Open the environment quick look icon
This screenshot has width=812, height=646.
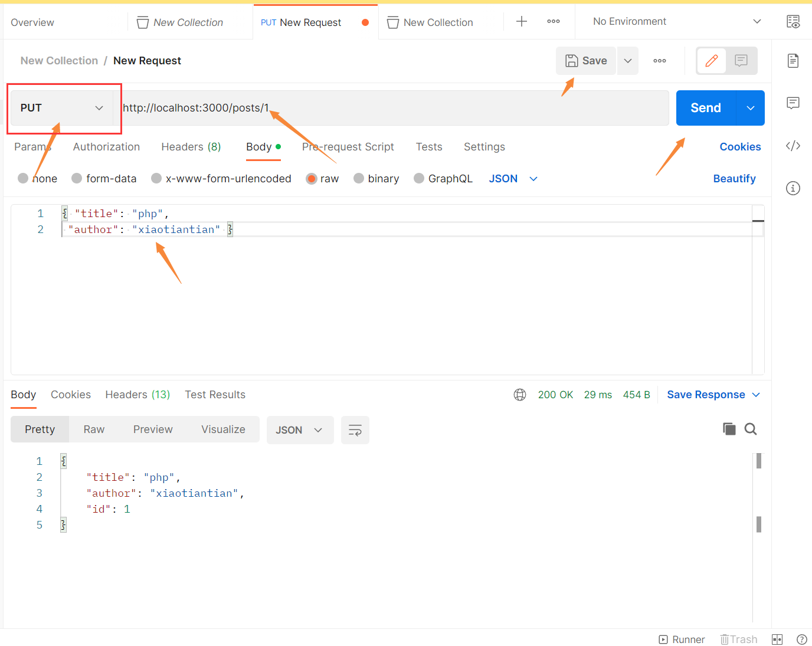click(793, 22)
